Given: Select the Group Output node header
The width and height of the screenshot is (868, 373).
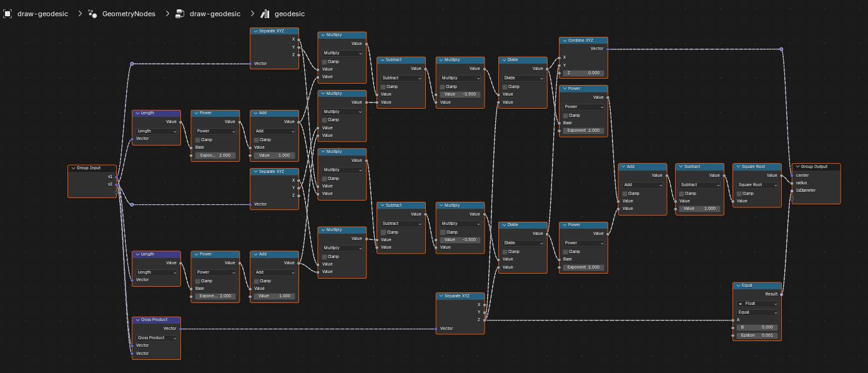Looking at the screenshot, I should (816, 167).
